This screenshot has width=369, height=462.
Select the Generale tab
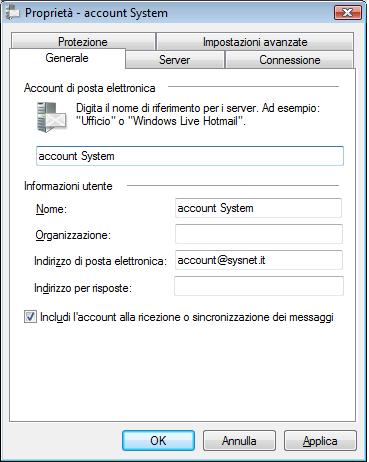click(67, 58)
